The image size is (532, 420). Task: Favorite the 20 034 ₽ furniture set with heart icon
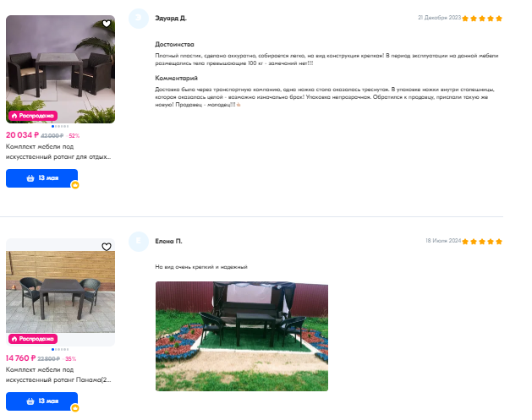107,24
